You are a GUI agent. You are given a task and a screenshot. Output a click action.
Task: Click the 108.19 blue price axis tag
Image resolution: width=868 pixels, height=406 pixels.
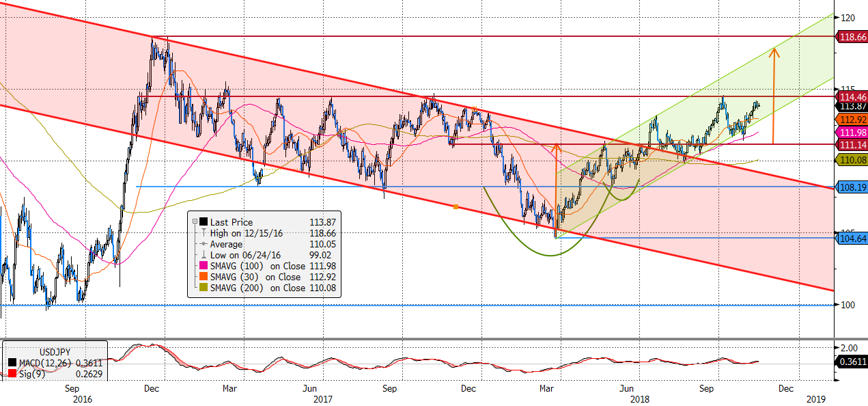[852, 186]
